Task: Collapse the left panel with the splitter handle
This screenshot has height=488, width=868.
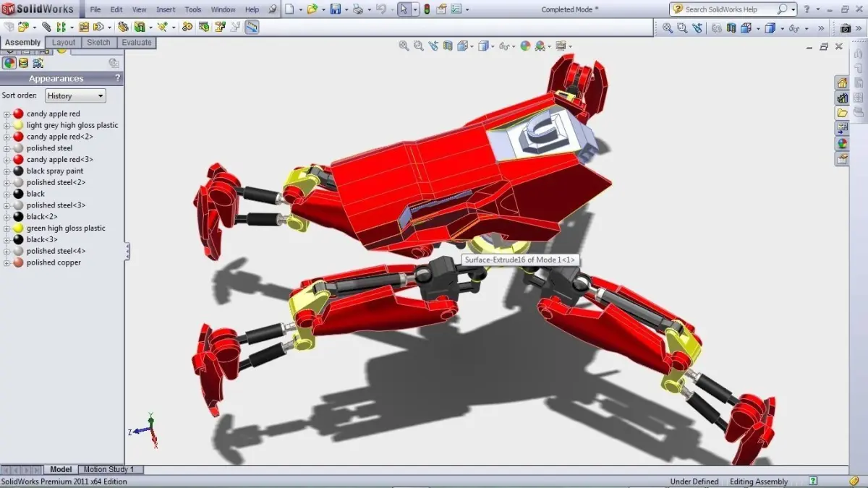Action: click(x=127, y=252)
